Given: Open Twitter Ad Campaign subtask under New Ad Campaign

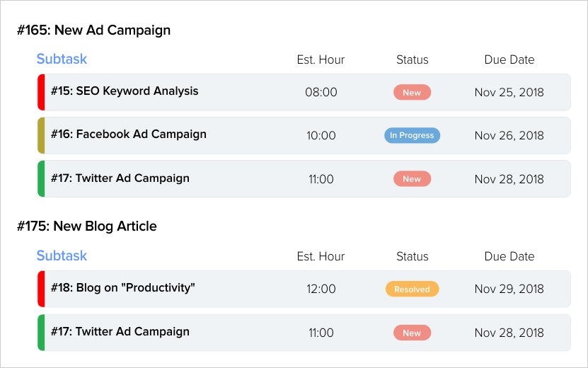Looking at the screenshot, I should coord(120,178).
